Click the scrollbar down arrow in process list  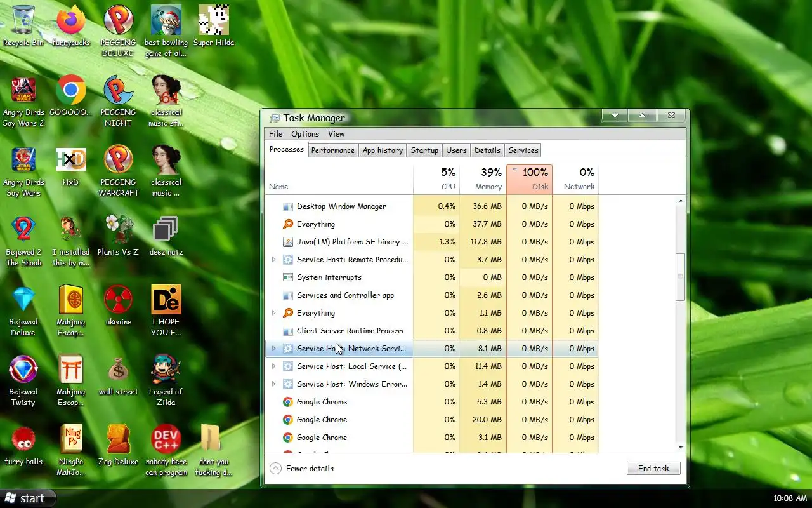pyautogui.click(x=681, y=448)
